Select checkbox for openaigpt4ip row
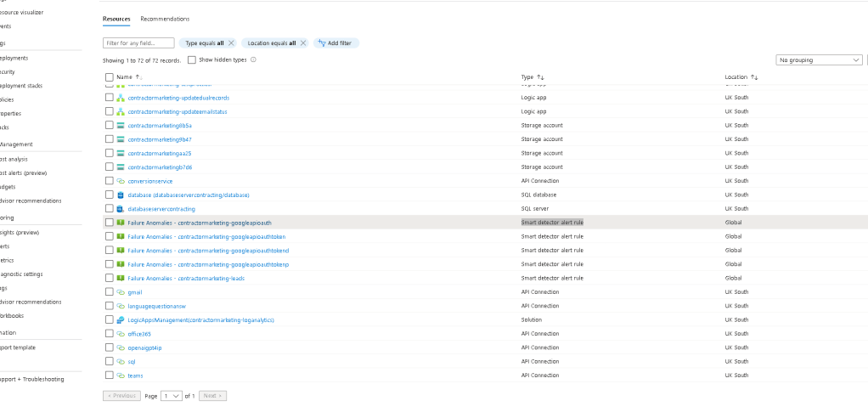This screenshot has height=418, width=868. 109,347
